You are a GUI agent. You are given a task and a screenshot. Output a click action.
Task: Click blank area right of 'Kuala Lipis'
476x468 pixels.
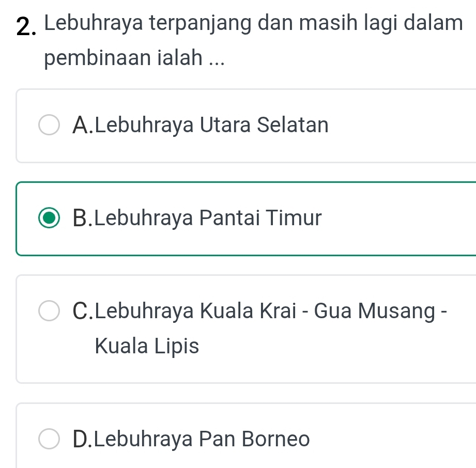pyautogui.click(x=336, y=347)
